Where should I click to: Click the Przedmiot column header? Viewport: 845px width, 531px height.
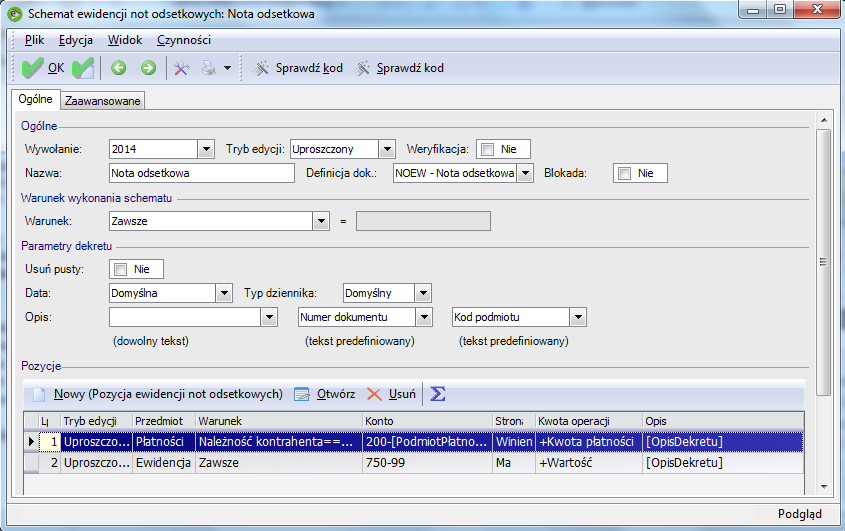[x=164, y=421]
